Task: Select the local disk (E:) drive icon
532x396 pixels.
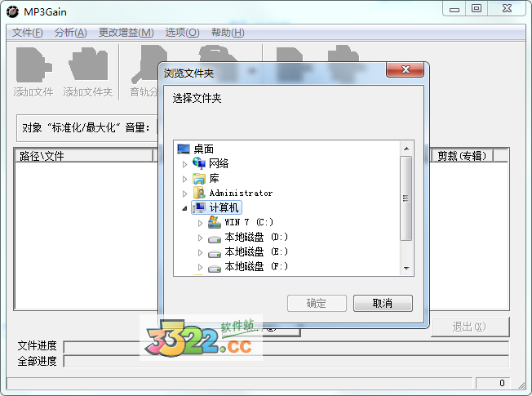Action: (215, 254)
